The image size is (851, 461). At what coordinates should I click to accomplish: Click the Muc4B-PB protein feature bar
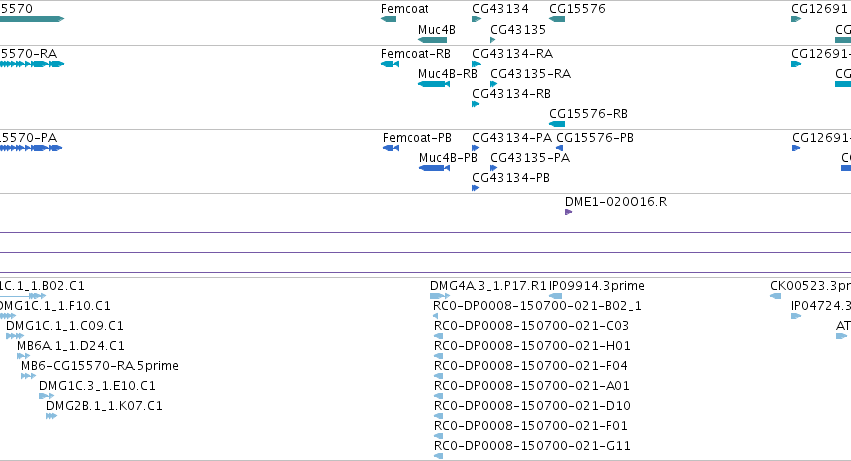click(x=434, y=168)
